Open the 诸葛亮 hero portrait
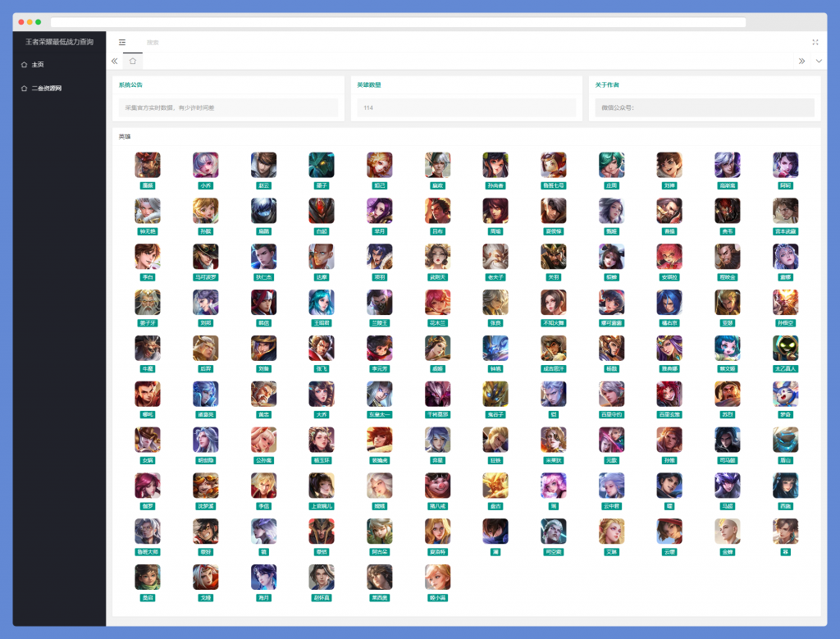840x639 pixels. (x=206, y=394)
